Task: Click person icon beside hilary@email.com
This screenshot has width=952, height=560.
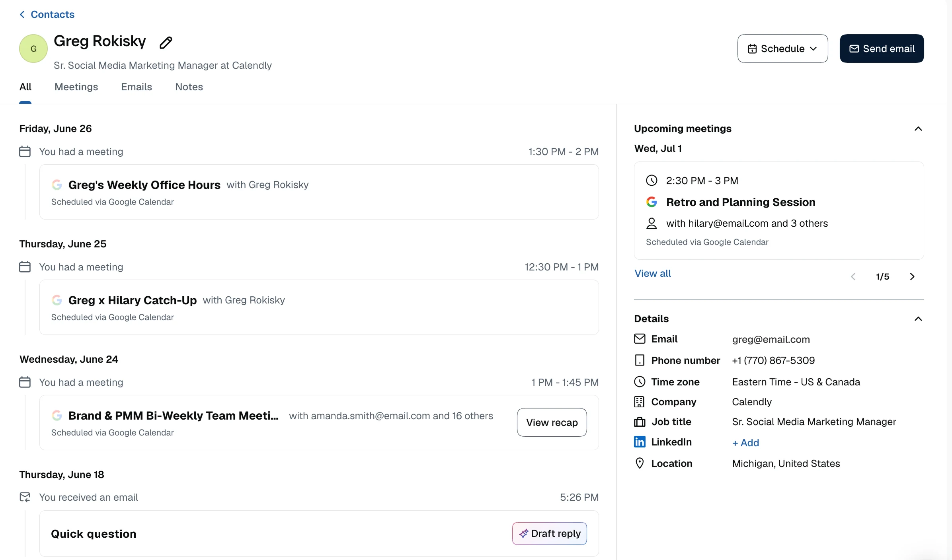Action: pos(652,224)
